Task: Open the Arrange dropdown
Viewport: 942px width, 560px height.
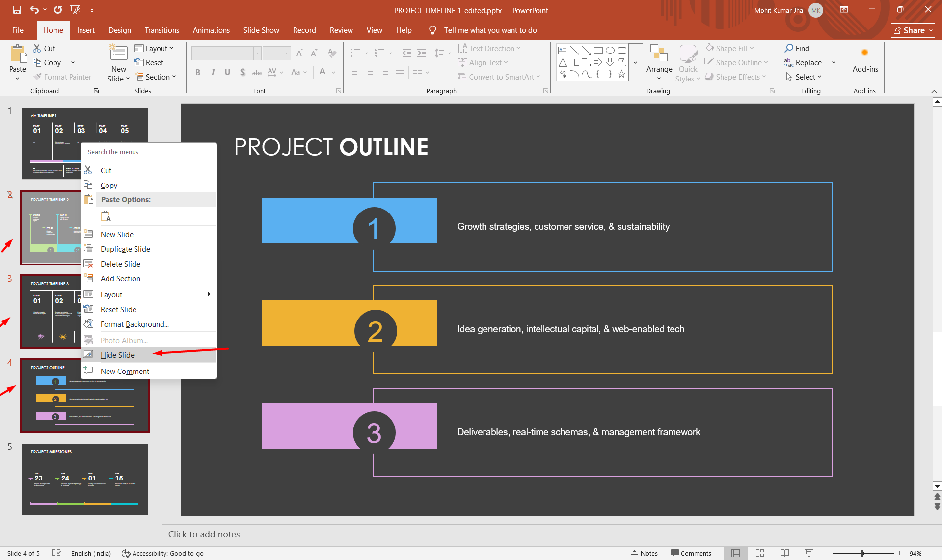Action: (x=659, y=63)
